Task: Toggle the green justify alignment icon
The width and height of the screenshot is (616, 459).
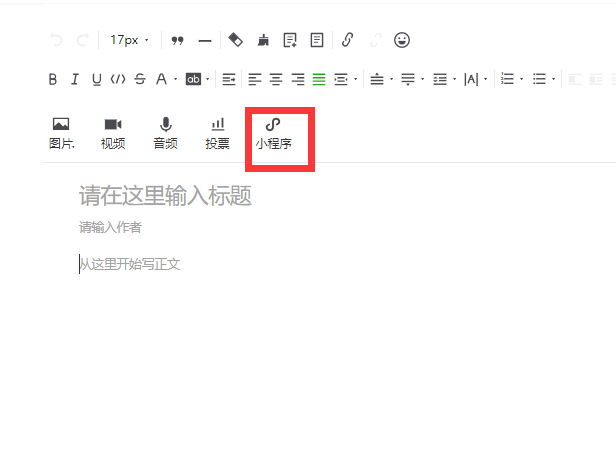Action: pos(319,79)
